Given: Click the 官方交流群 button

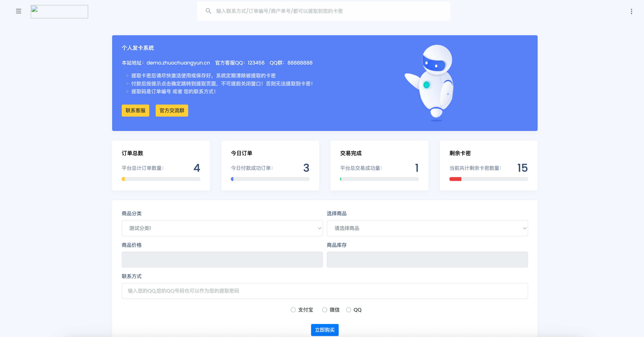Looking at the screenshot, I should tap(172, 110).
